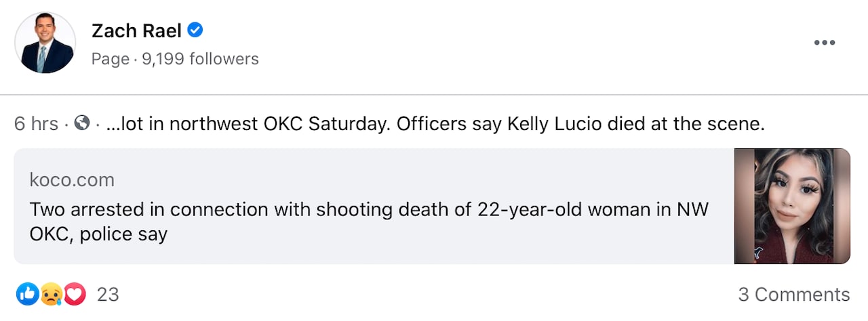The width and height of the screenshot is (868, 321).
Task: Click the blue verified badge
Action: (x=195, y=30)
